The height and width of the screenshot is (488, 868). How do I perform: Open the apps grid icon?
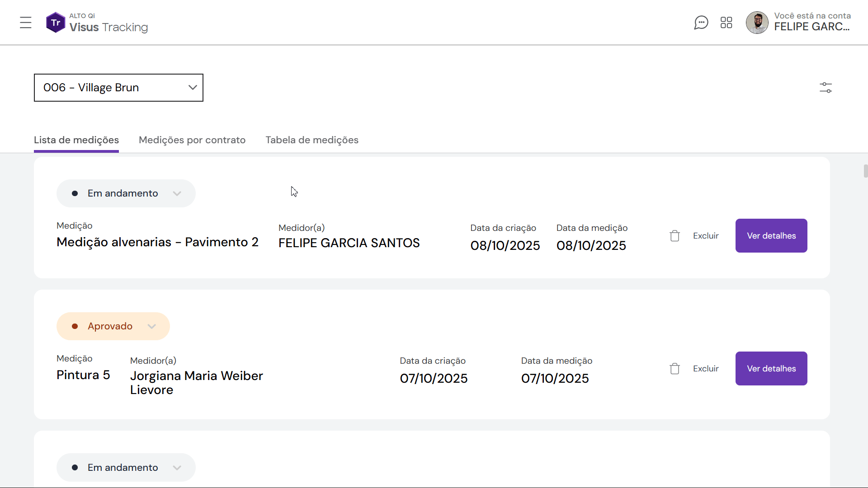(726, 23)
